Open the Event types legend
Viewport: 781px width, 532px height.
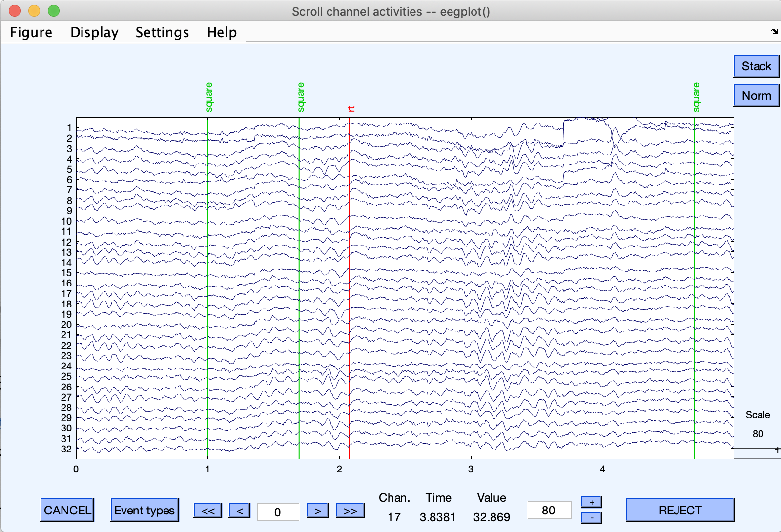click(x=144, y=510)
